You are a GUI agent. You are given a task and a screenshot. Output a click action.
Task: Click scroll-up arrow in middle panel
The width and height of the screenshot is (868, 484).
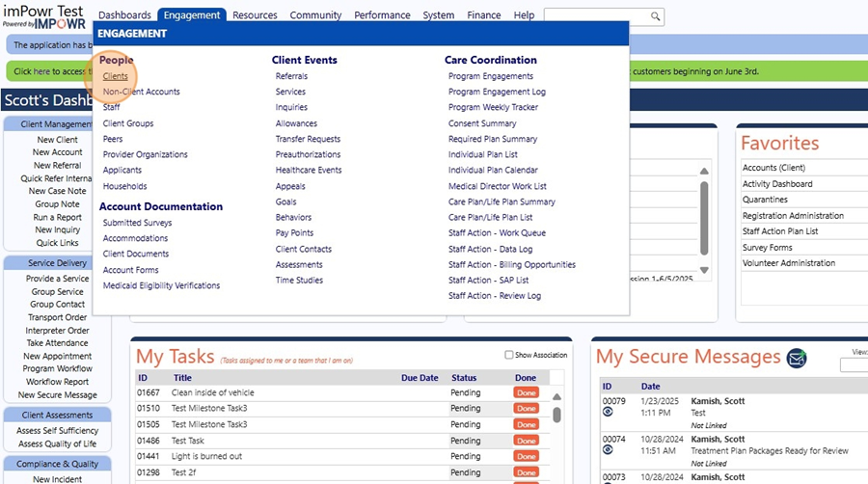pyautogui.click(x=704, y=172)
